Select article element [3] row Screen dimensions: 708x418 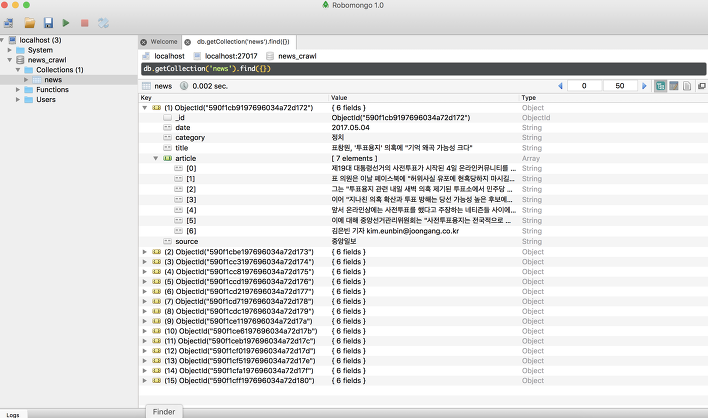(x=423, y=200)
